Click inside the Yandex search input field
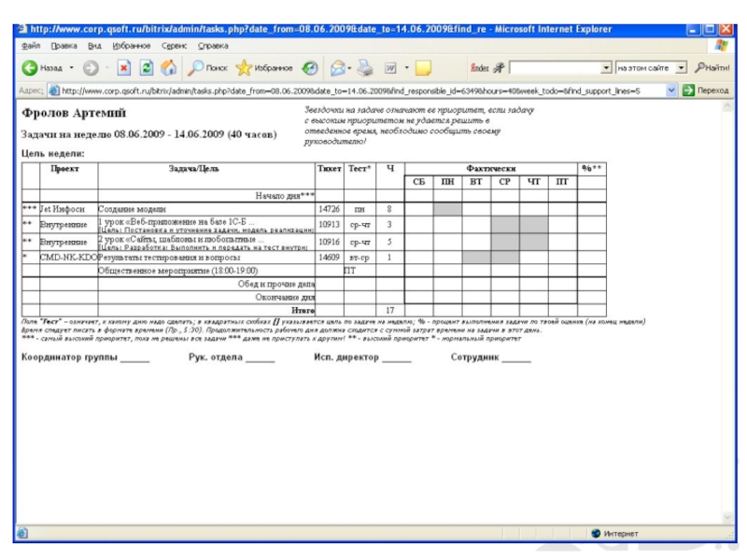Screen dimensions: 747x560 click(x=556, y=68)
